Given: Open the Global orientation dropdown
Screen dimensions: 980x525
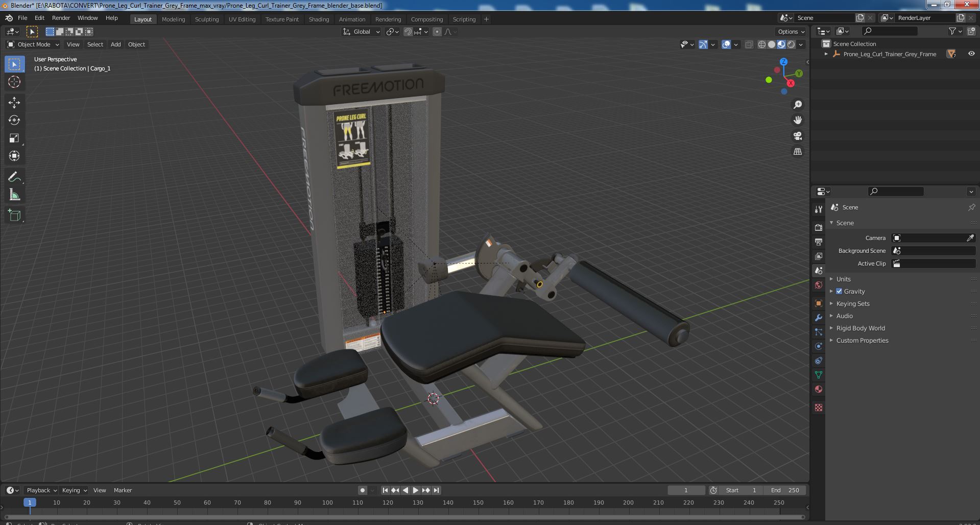Looking at the screenshot, I should [362, 32].
